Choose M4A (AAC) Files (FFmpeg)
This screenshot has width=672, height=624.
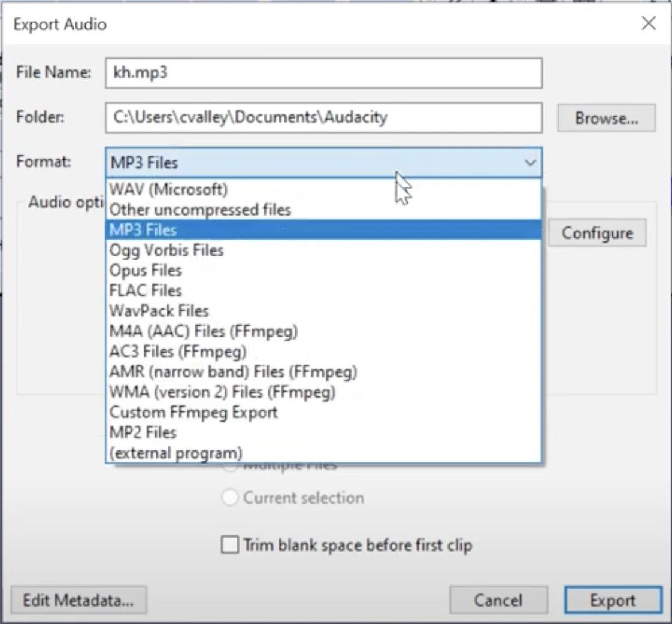(x=204, y=331)
